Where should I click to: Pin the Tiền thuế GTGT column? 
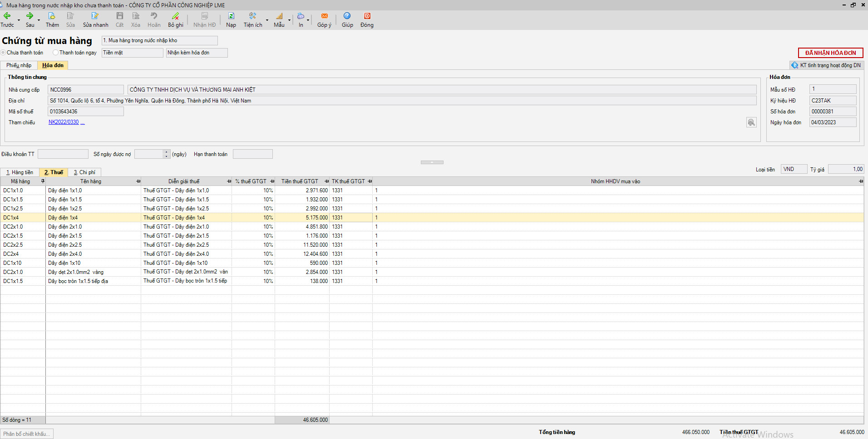(326, 181)
